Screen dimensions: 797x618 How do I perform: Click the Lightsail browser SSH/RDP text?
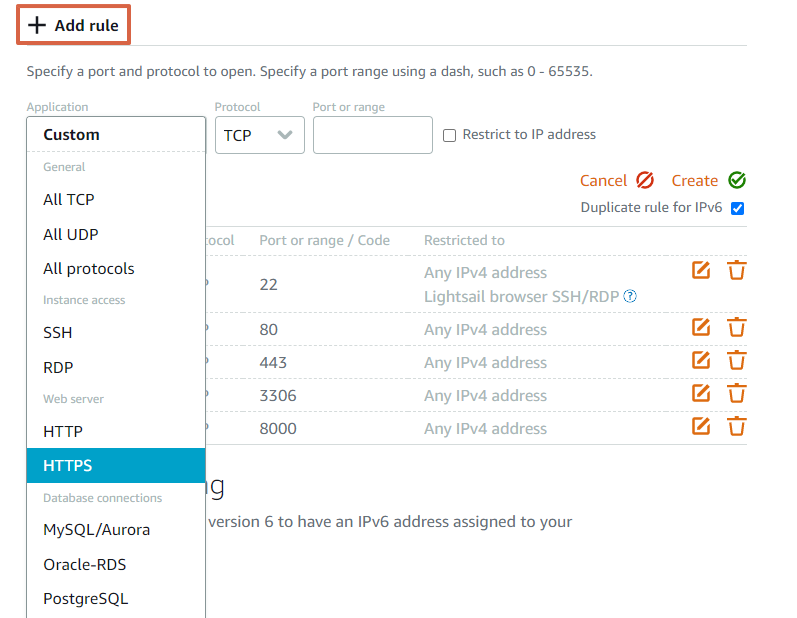coord(522,296)
